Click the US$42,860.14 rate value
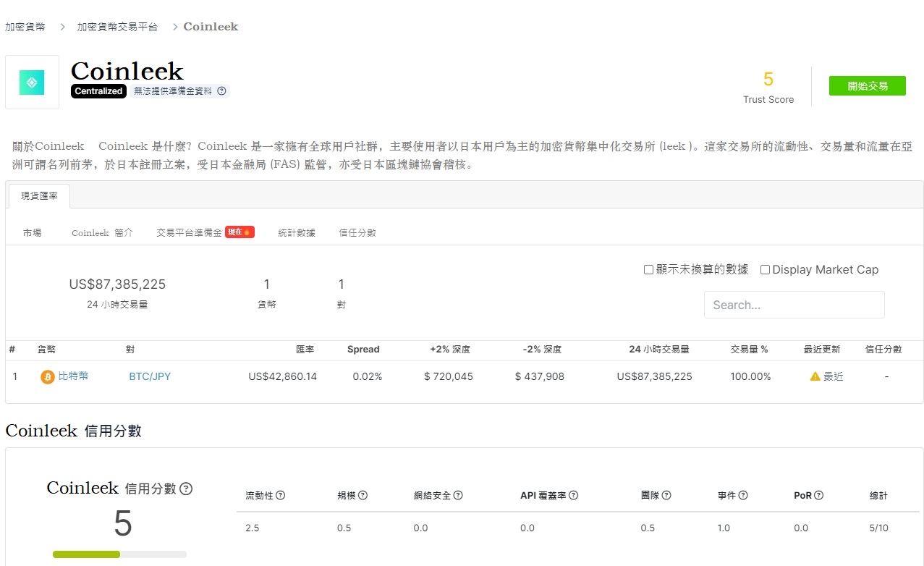Viewport: 924px width, 566px height. (x=282, y=376)
